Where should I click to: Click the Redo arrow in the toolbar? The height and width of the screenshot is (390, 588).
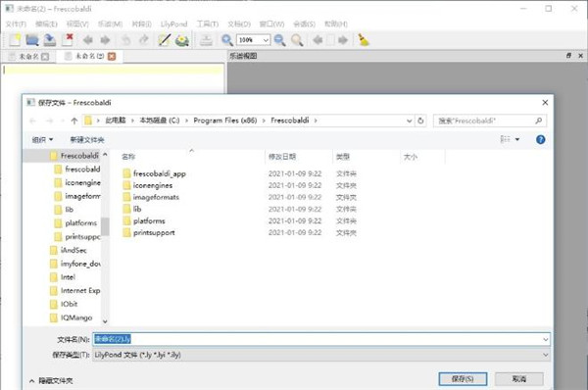click(144, 40)
